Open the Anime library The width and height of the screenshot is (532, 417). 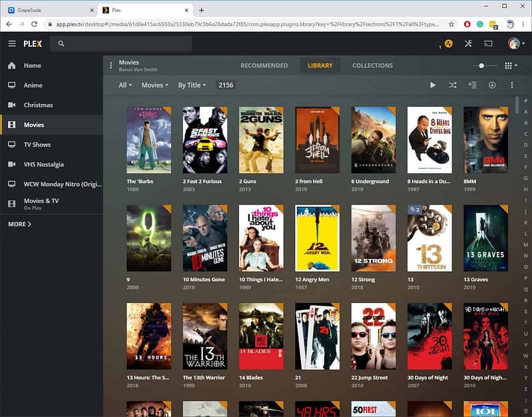coord(51,85)
